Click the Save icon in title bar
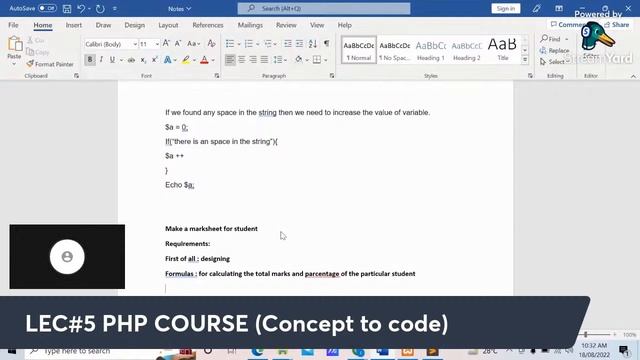The width and height of the screenshot is (640, 360). tap(67, 9)
